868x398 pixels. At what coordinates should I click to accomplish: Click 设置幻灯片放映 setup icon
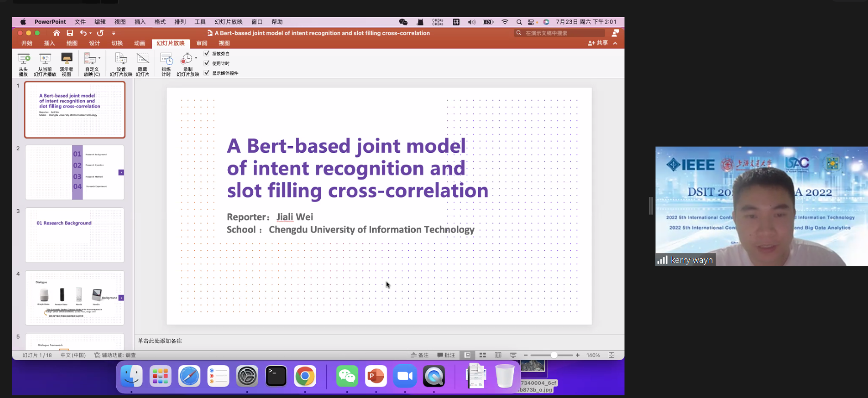121,59
